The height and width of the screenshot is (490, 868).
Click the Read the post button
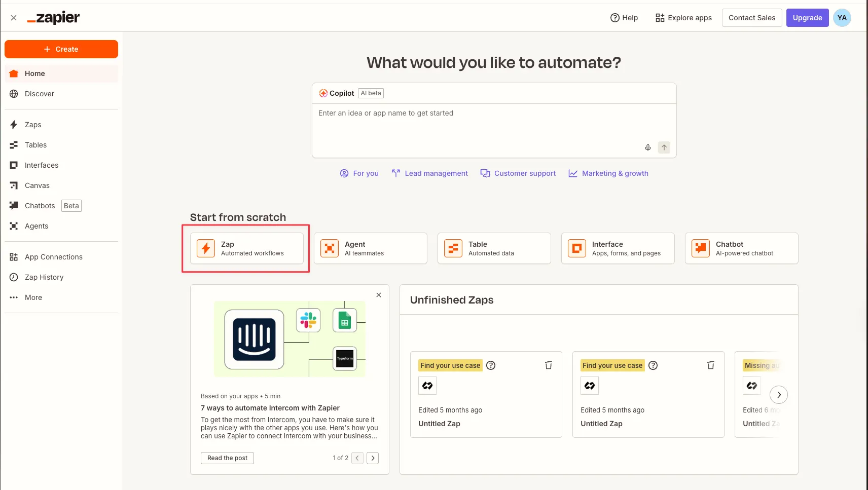tap(227, 458)
